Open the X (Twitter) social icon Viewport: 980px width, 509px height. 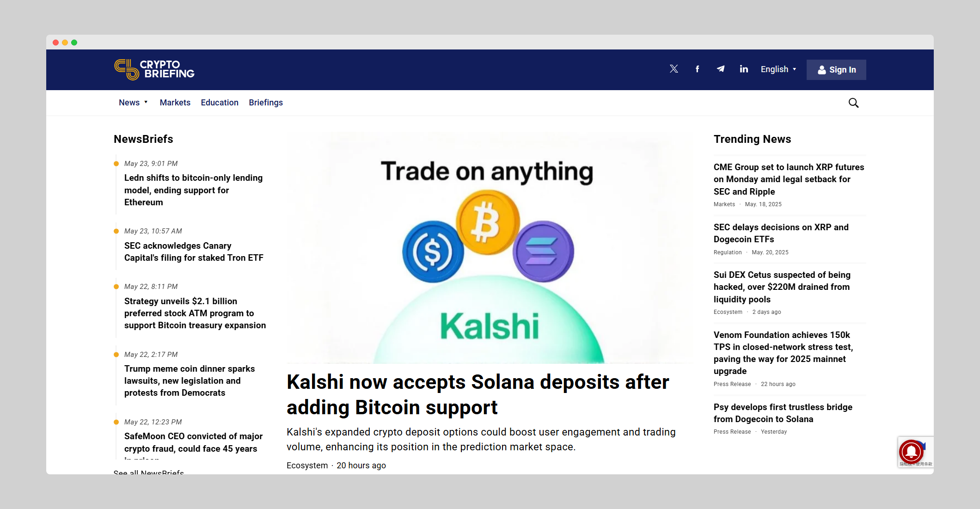coord(674,69)
